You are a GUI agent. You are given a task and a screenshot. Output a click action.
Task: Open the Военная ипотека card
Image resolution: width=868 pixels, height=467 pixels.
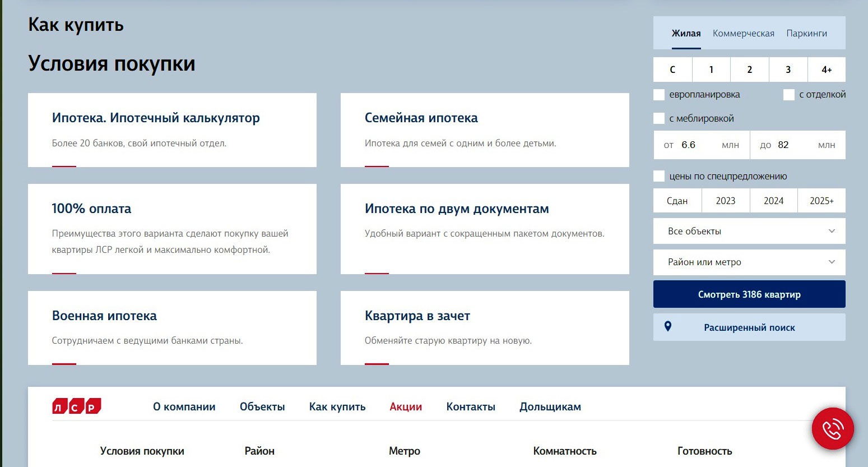(x=172, y=328)
